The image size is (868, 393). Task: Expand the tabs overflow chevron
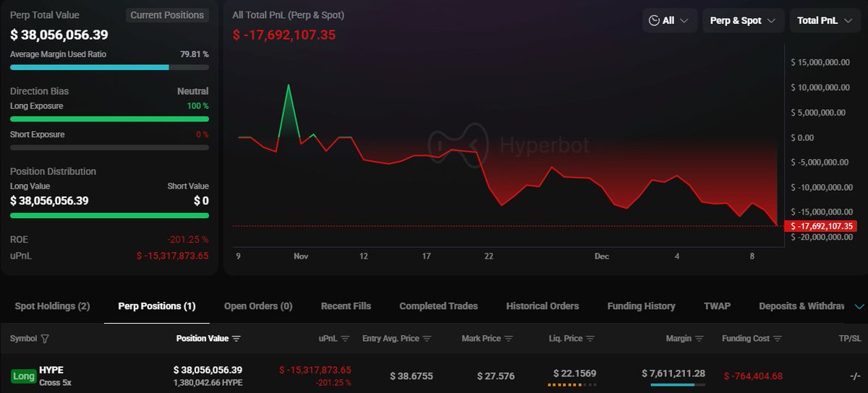[x=859, y=306]
